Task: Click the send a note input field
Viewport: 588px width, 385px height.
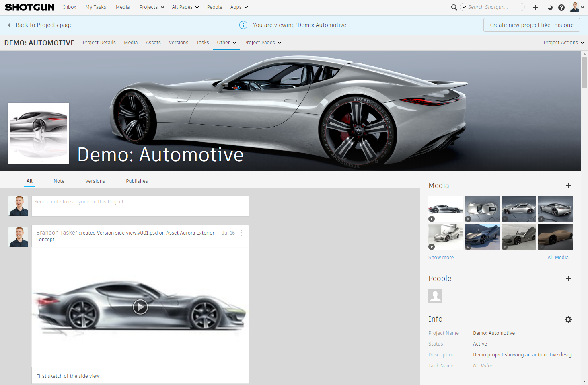Action: tap(140, 206)
